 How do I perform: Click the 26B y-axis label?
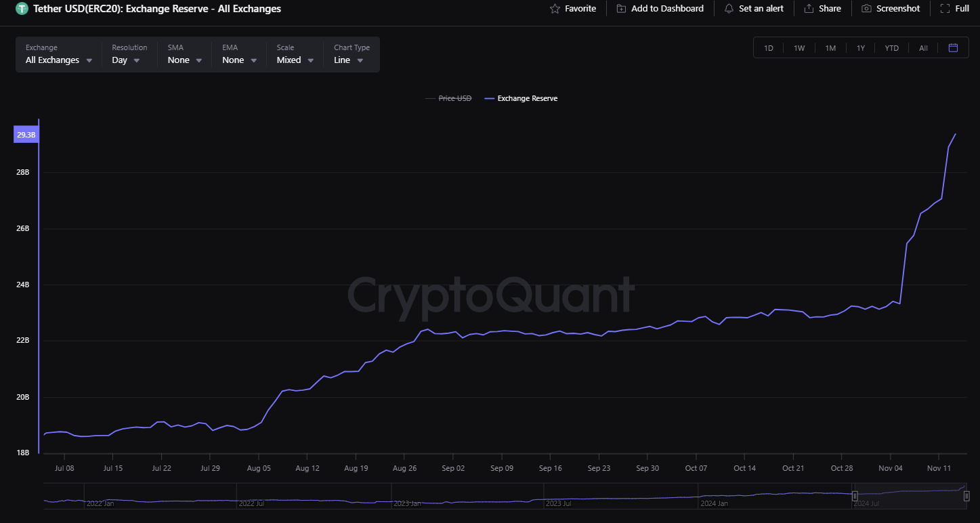[23, 228]
